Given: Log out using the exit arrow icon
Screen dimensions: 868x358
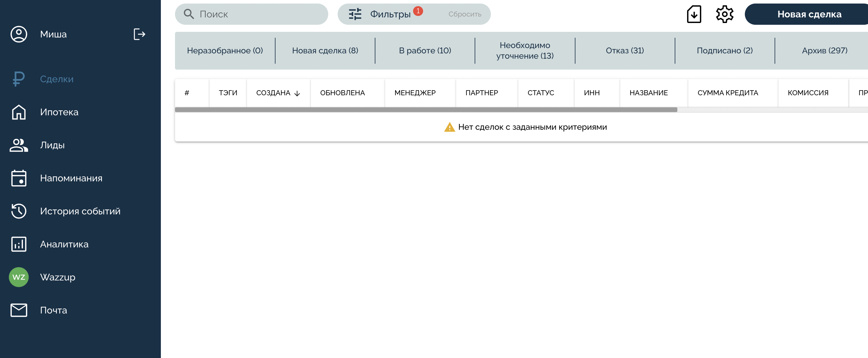Looking at the screenshot, I should (139, 34).
